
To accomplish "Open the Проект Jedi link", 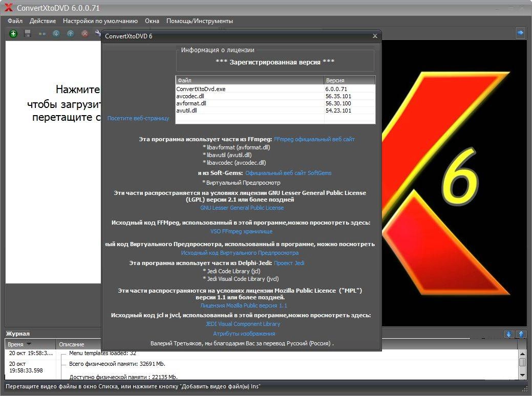I will [289, 263].
